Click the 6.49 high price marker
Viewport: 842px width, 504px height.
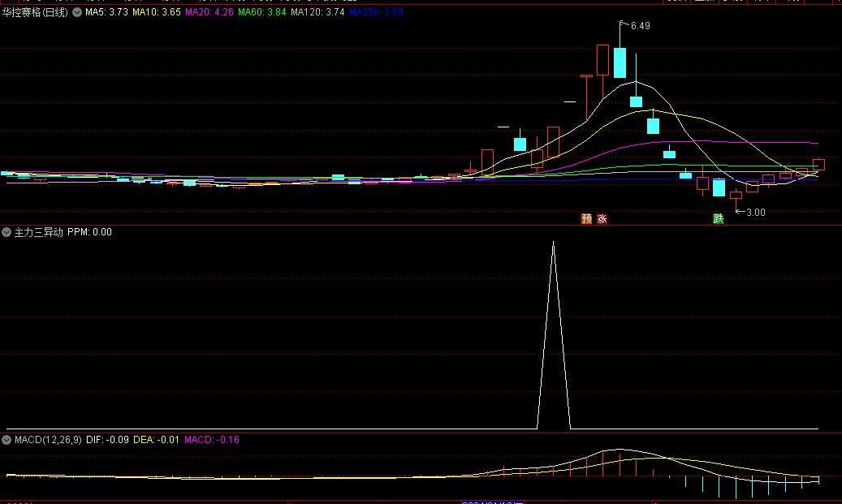tap(639, 26)
